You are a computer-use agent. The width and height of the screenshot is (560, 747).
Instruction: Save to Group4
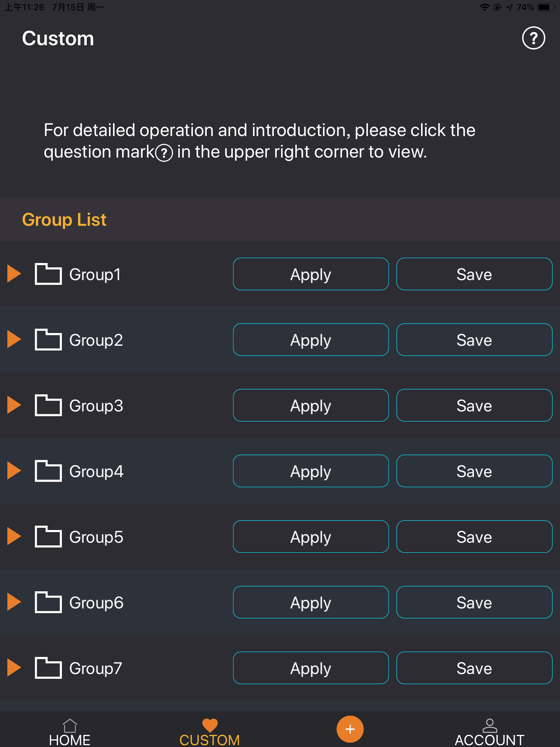coord(474,471)
